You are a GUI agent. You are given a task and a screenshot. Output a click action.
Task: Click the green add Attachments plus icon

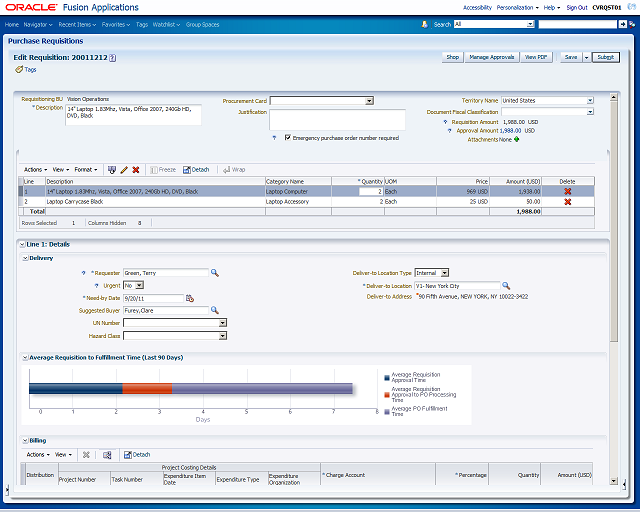point(517,140)
